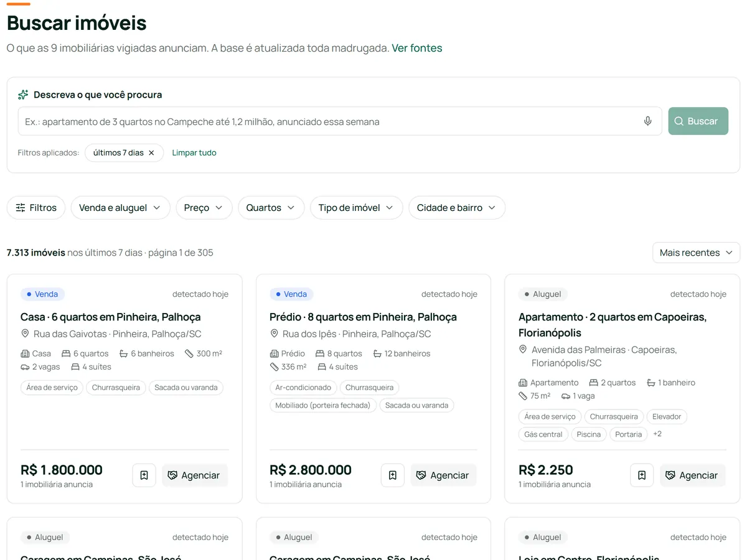This screenshot has width=747, height=560.
Task: Click the bathtub icon next to '1 banheiro'
Action: (x=651, y=383)
